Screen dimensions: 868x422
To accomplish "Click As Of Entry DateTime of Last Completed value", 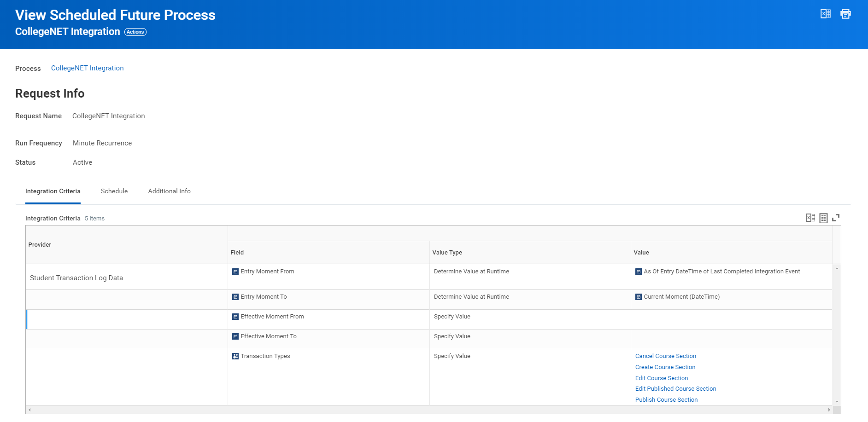I will click(722, 272).
